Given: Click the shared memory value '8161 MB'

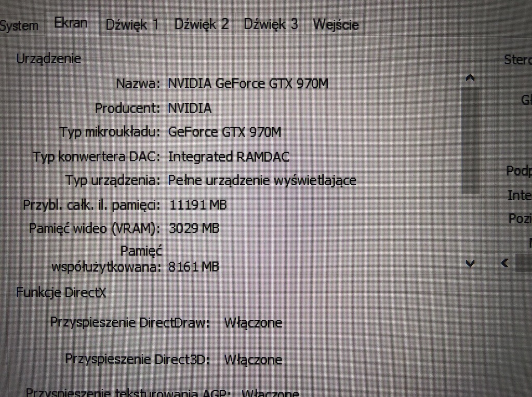Looking at the screenshot, I should [193, 267].
